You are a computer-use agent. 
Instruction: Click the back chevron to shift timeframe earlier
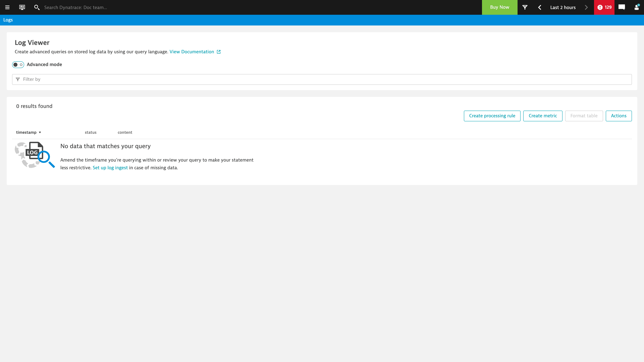click(540, 7)
